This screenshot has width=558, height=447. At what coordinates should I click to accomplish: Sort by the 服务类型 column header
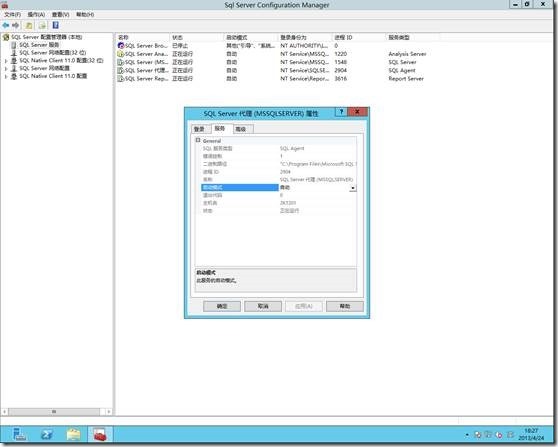click(412, 37)
